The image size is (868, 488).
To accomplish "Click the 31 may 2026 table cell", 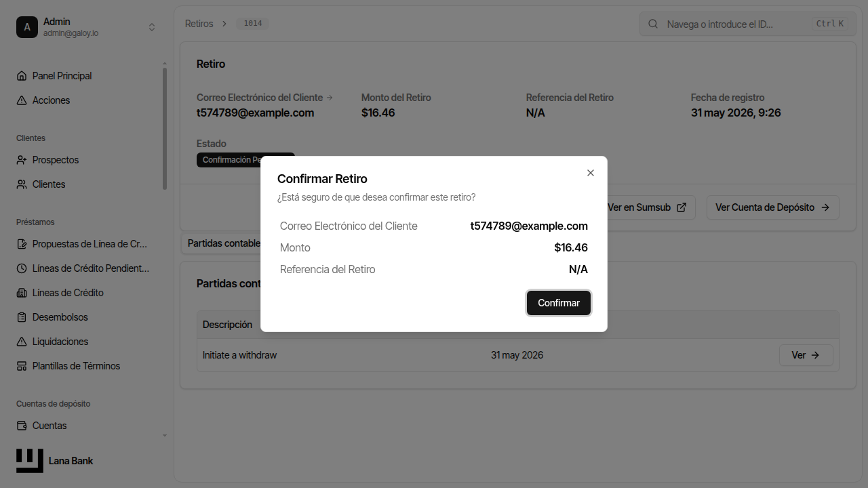I will [x=517, y=355].
